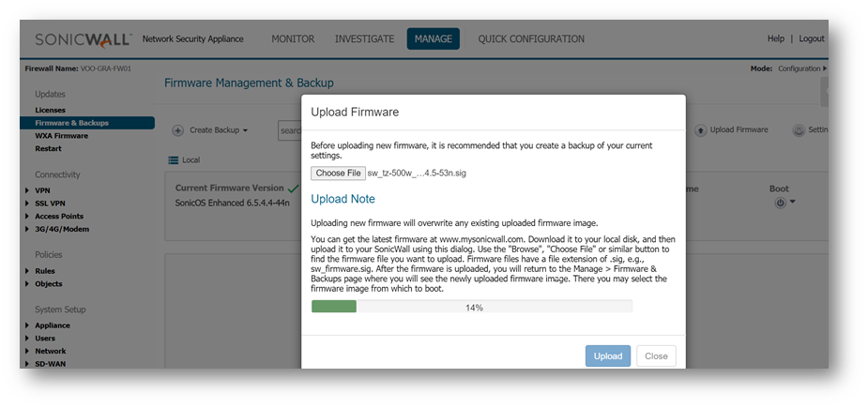Click the Boot power icon
This screenshot has height=408, width=868.
[x=780, y=203]
